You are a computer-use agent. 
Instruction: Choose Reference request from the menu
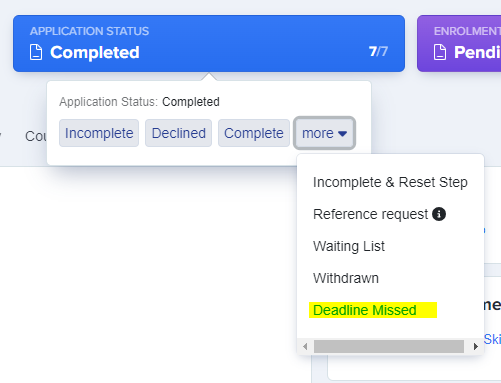370,214
